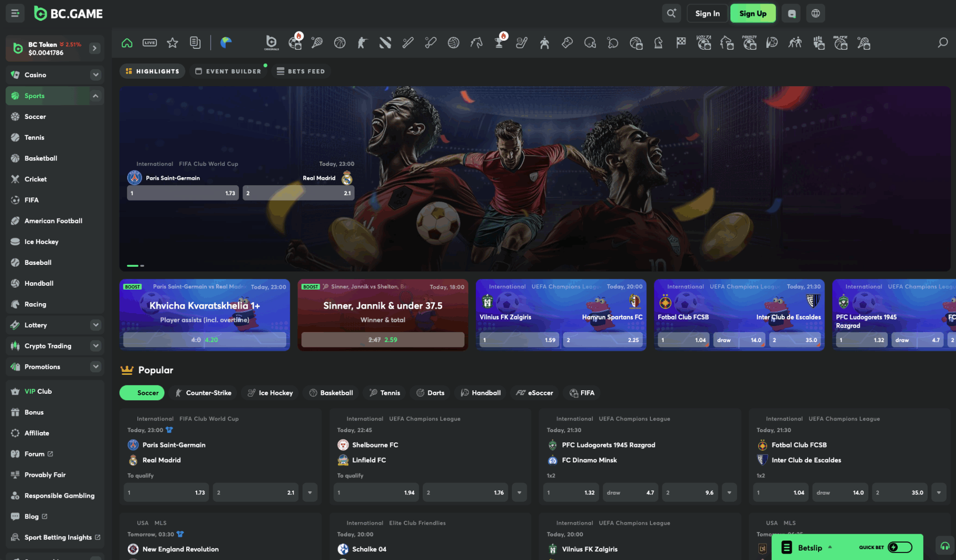Click the green Sign Up button
Image resolution: width=956 pixels, height=560 pixels.
753,13
